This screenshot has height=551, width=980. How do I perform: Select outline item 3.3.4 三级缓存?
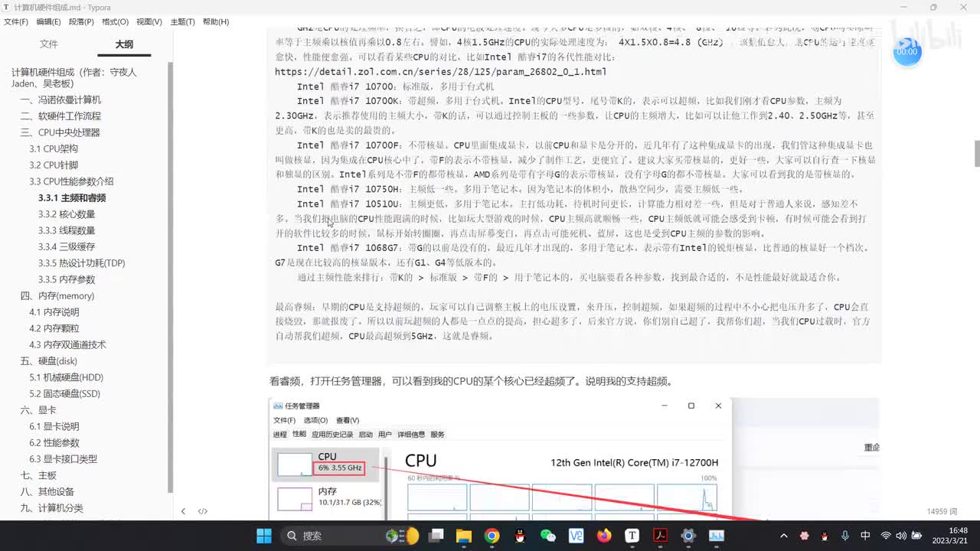(x=67, y=246)
